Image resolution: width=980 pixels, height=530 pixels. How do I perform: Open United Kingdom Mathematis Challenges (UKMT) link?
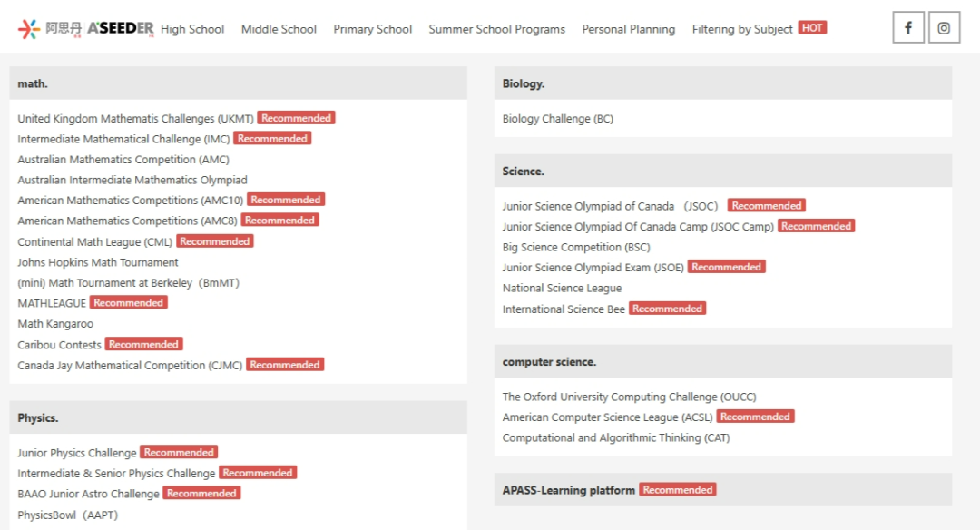pos(135,119)
